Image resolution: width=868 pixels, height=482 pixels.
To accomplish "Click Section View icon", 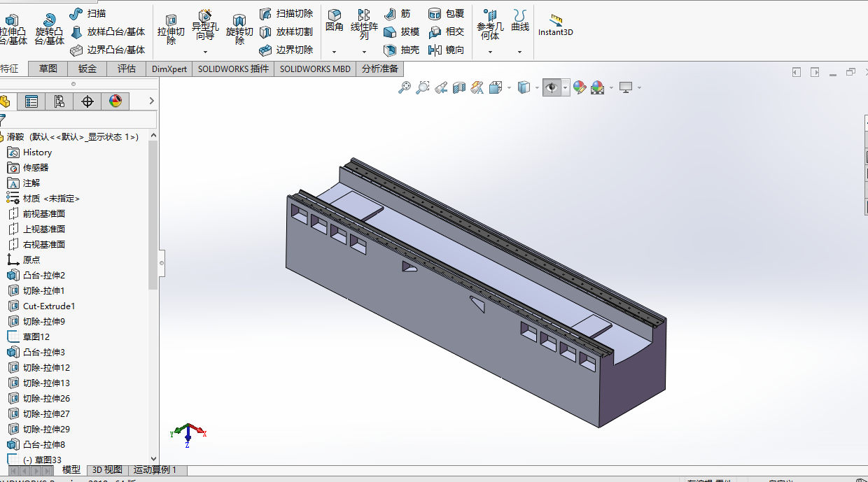I will [x=459, y=87].
